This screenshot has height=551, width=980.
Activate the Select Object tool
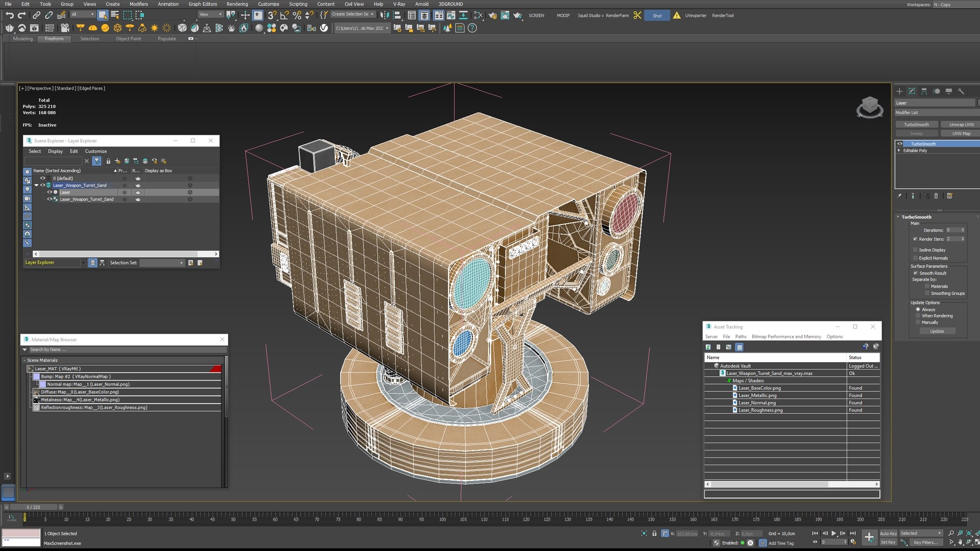[103, 15]
